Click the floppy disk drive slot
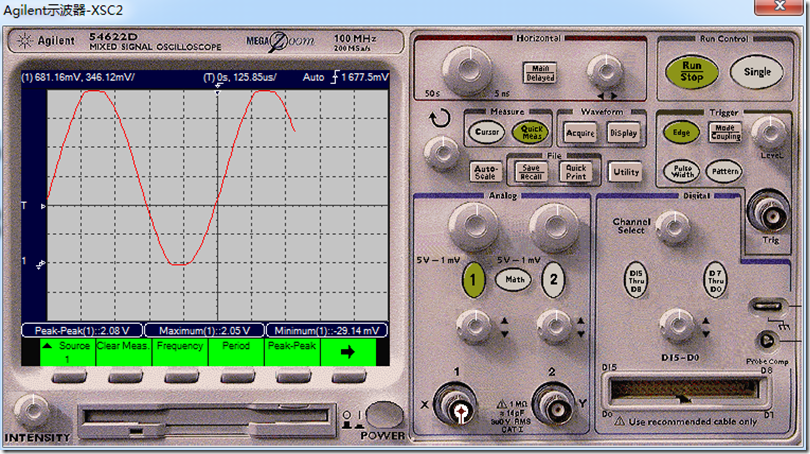Screen dimensions: 810x454 (206, 421)
